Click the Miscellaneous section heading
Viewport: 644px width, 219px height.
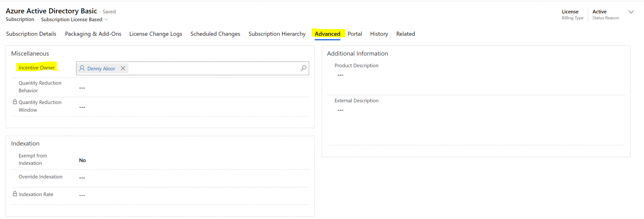[30, 54]
